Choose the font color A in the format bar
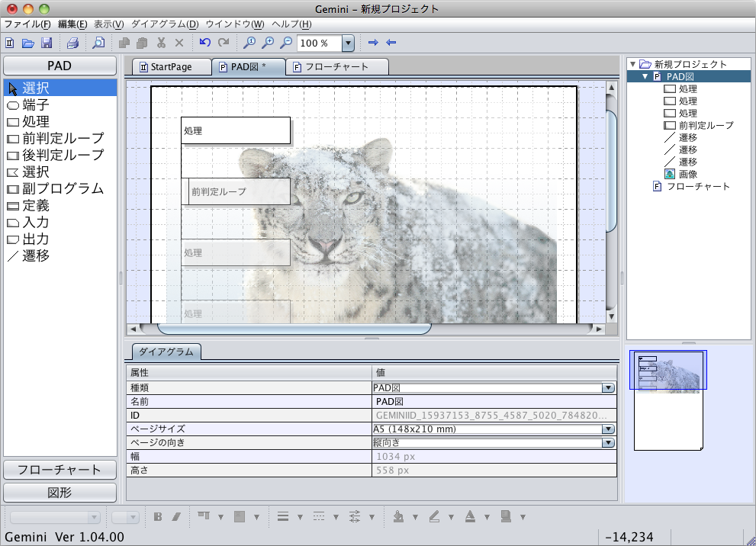 click(x=470, y=516)
